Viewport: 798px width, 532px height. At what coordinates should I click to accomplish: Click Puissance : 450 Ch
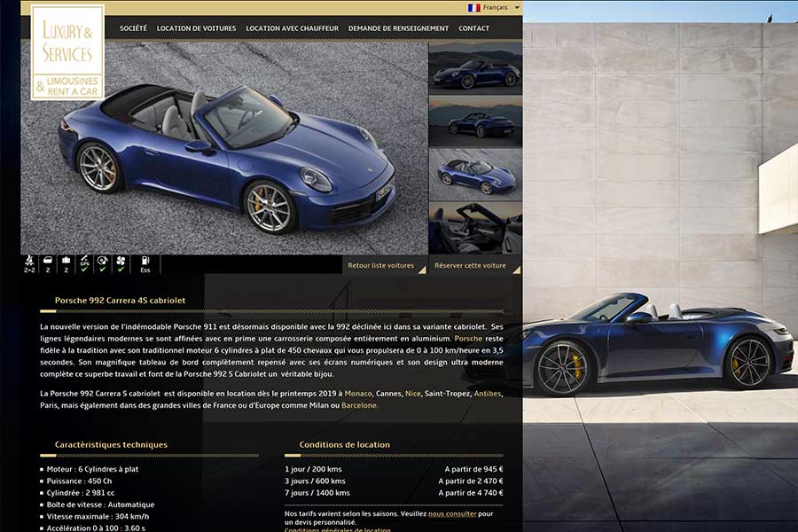tap(79, 481)
